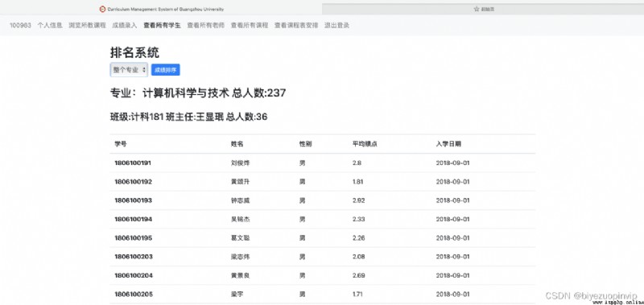Viewport: 644px width, 305px height.
Task: Go to the 成绩录入 page
Action: click(125, 26)
